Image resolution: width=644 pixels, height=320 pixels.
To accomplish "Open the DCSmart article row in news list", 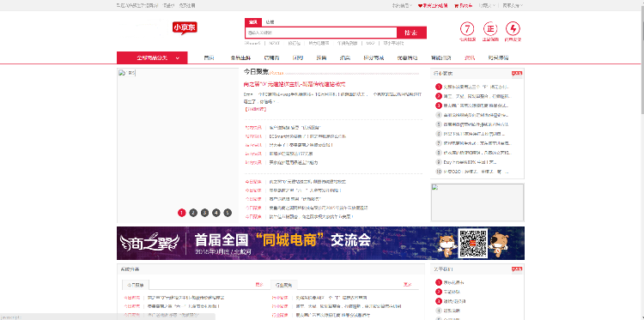I will click(307, 136).
